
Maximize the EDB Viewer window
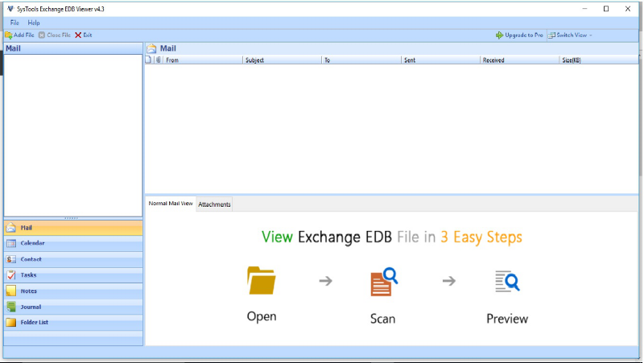[606, 9]
